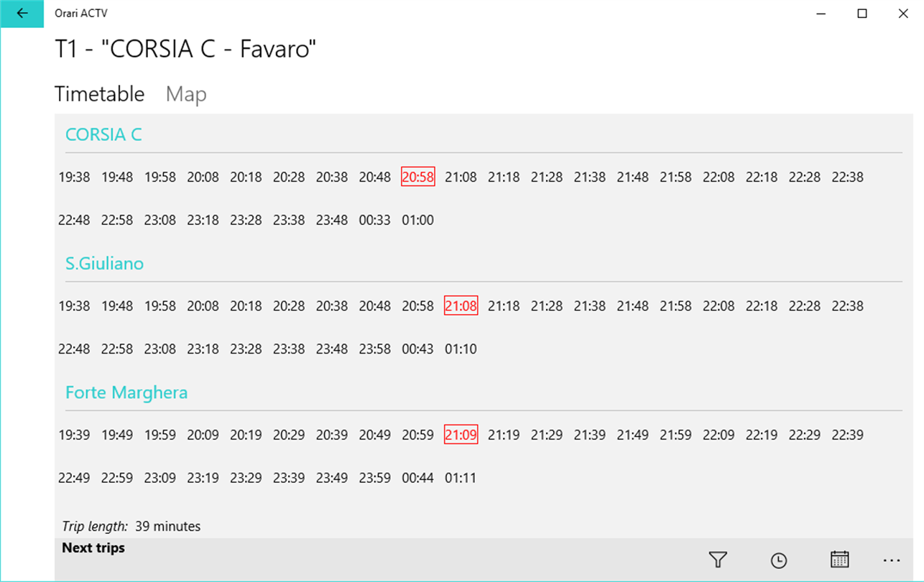Click the 00:43 S.Giuliano time
The width and height of the screenshot is (924, 582).
click(x=417, y=349)
